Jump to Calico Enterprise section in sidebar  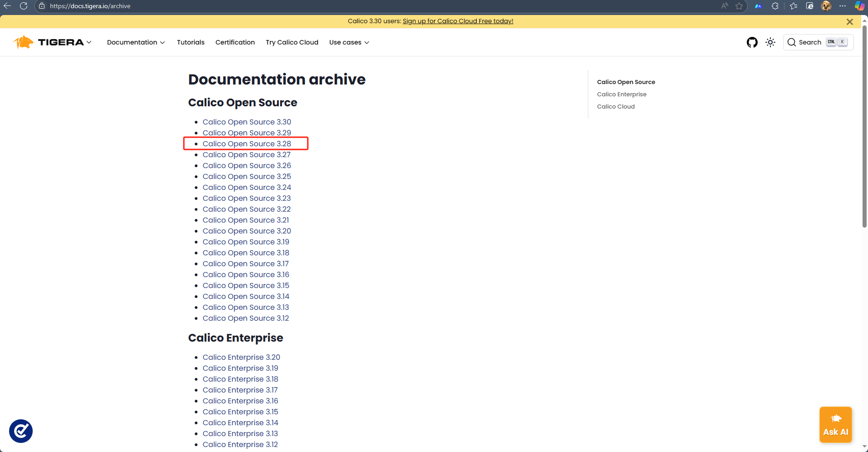point(621,94)
